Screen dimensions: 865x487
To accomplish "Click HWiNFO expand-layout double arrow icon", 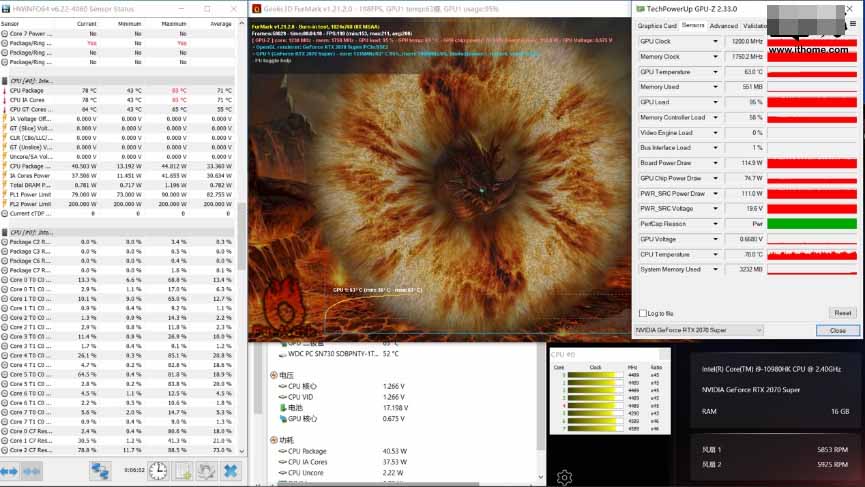I will 9,472.
